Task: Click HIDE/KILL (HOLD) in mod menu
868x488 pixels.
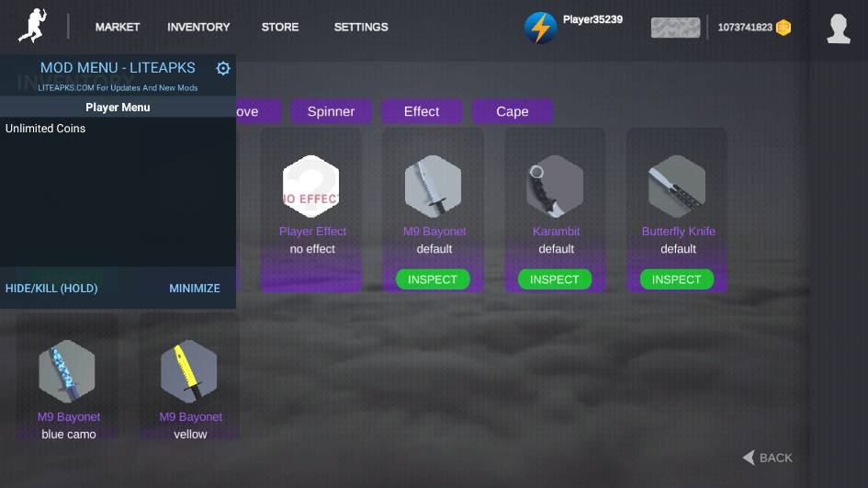Action: [51, 288]
